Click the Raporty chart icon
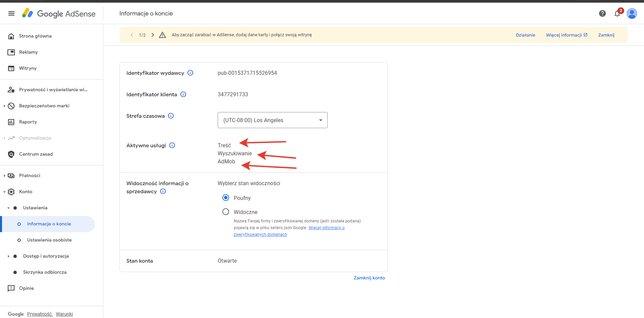Screen dimensions: 644x318 click(11, 122)
